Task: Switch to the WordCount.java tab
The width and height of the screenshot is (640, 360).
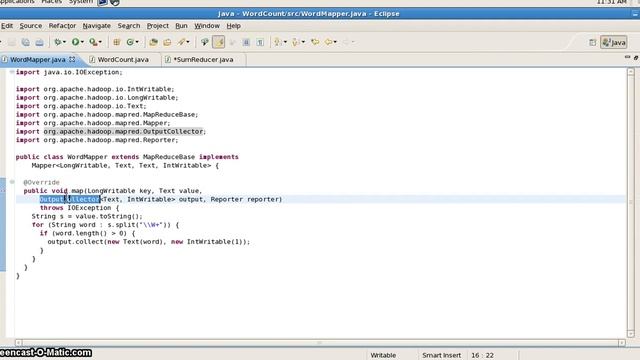Action: point(123,60)
